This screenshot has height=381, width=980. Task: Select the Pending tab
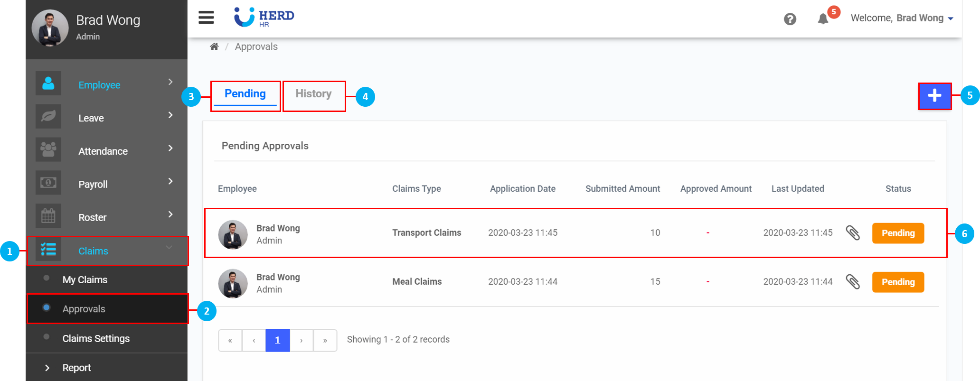click(245, 94)
